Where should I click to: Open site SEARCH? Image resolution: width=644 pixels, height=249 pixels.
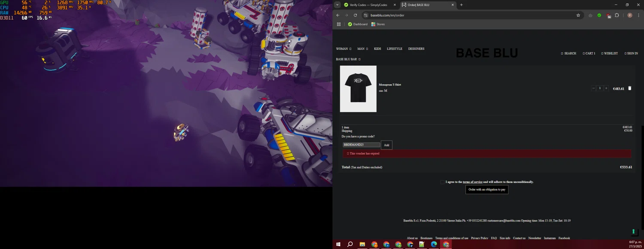tap(568, 53)
